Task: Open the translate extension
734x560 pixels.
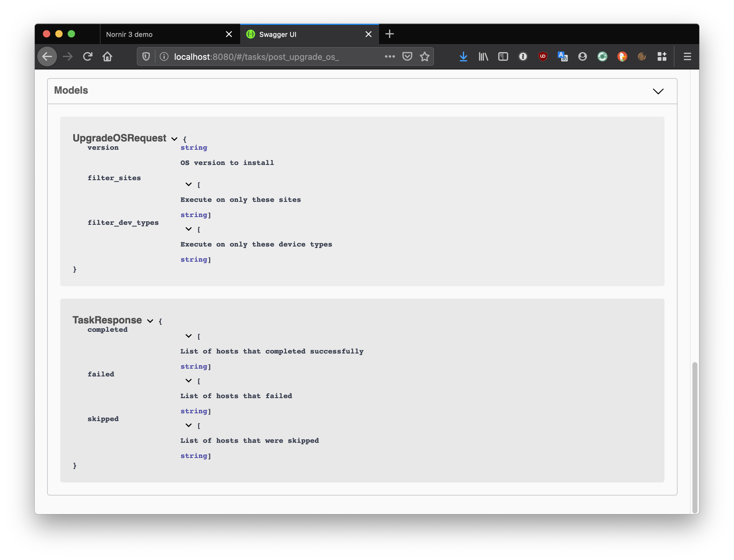Action: (562, 57)
